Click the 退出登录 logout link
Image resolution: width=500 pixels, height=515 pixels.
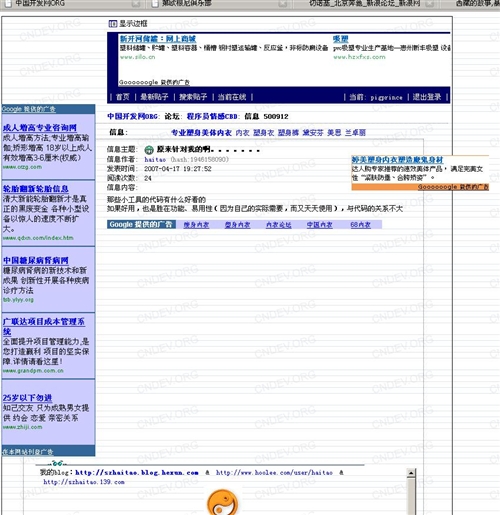[x=427, y=97]
